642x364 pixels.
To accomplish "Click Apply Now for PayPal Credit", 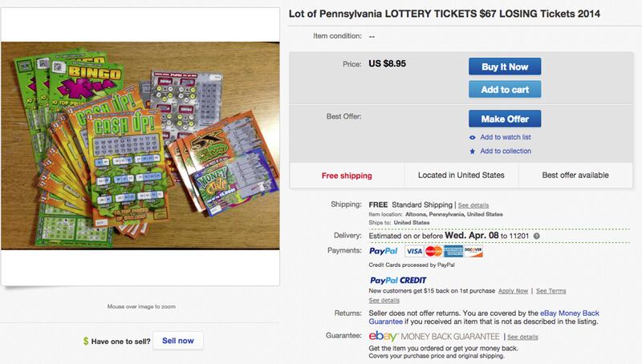I will (513, 290).
